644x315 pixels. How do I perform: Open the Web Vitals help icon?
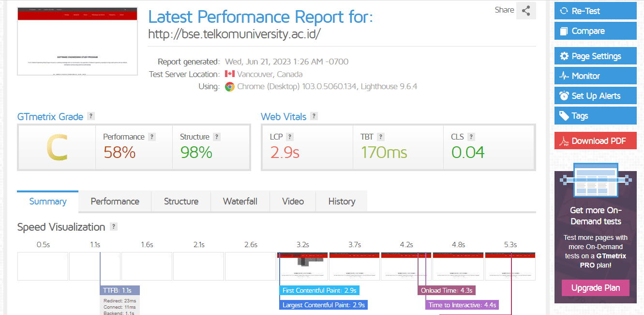pos(314,116)
